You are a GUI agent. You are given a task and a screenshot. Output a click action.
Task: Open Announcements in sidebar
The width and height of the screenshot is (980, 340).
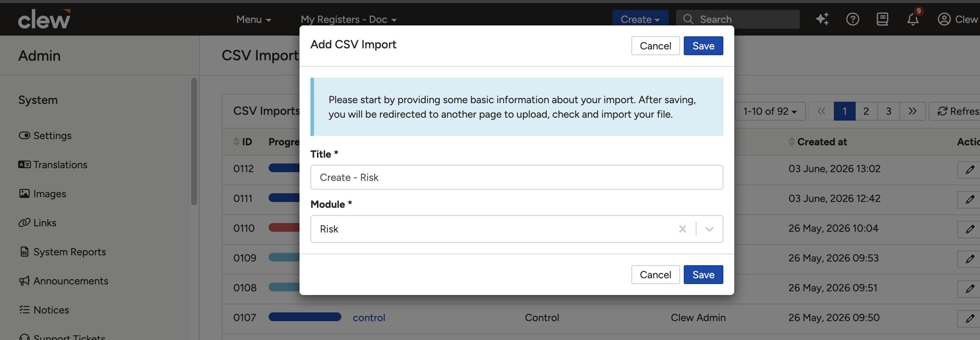[64, 281]
